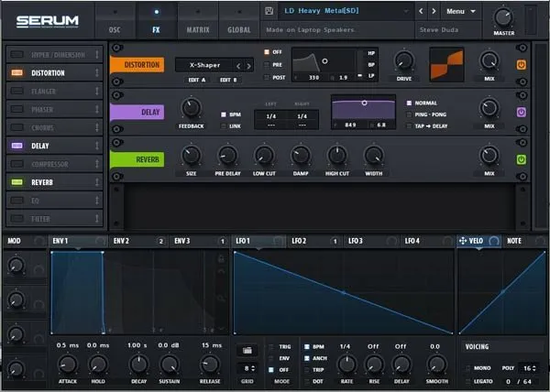Enable delay PING-PONG mode
The height and width of the screenshot is (392, 550).
[409, 114]
